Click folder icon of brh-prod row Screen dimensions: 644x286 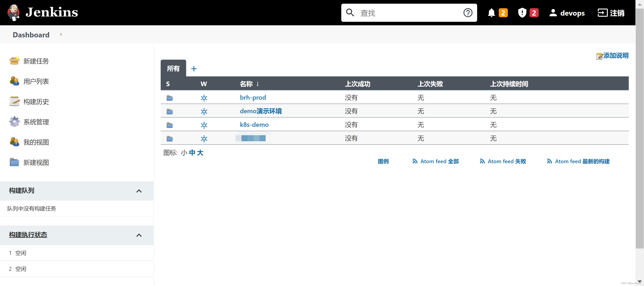[x=170, y=98]
